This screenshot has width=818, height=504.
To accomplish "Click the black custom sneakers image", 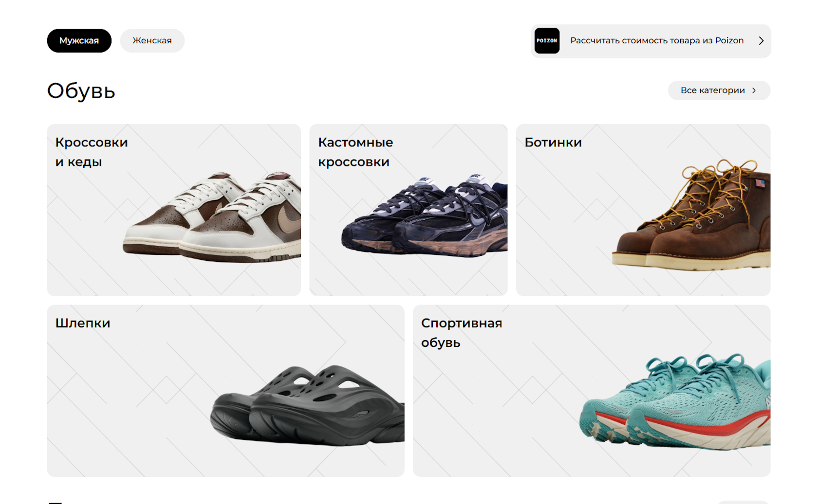I will click(x=424, y=216).
